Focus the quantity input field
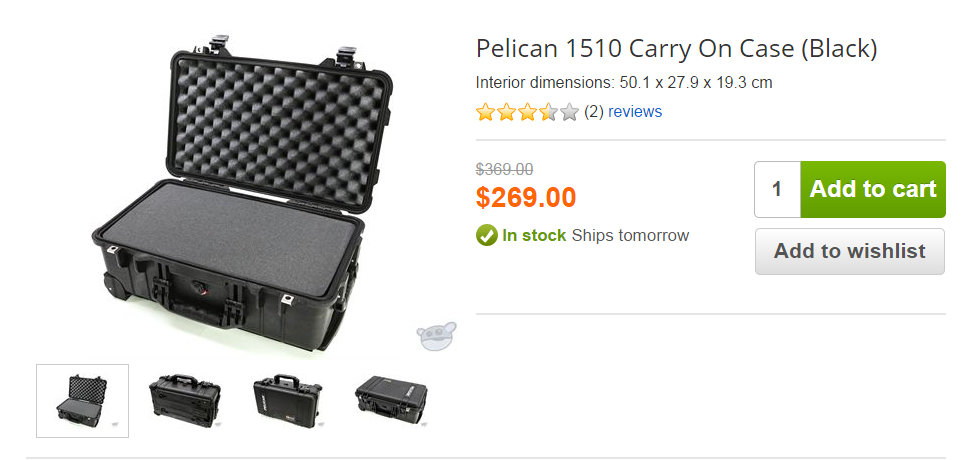The width and height of the screenshot is (962, 460). click(x=777, y=189)
